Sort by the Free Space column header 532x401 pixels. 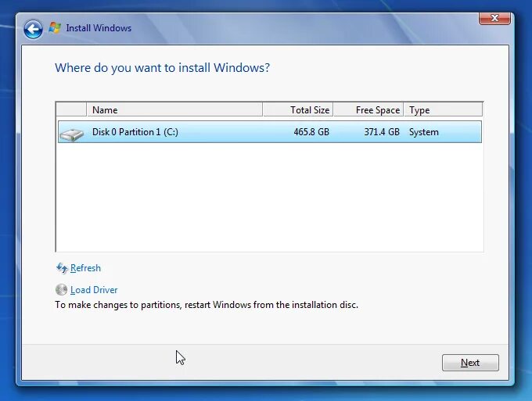tap(368, 110)
